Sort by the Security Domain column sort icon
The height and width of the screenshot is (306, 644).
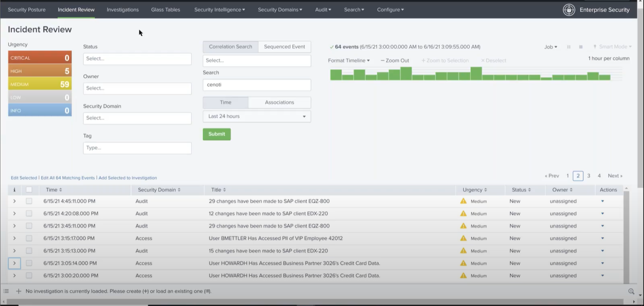[x=179, y=190]
